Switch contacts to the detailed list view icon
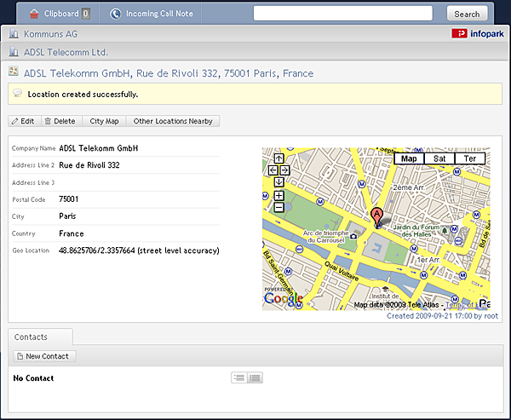 tap(255, 377)
